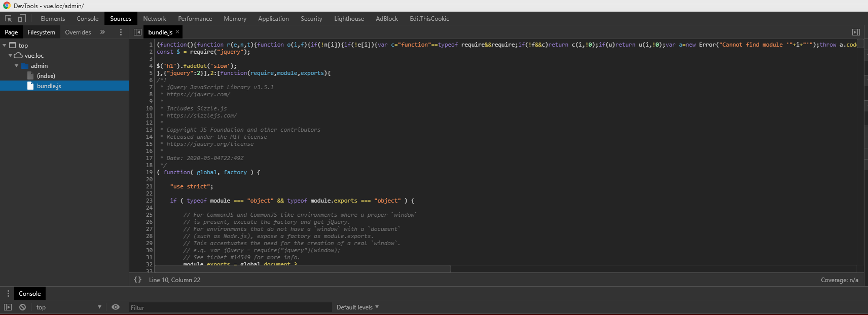Select the top frame item
The image size is (868, 315).
pyautogui.click(x=23, y=46)
